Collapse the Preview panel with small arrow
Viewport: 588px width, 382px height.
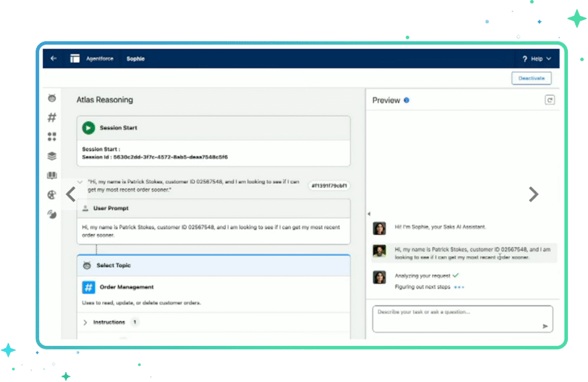pos(369,214)
